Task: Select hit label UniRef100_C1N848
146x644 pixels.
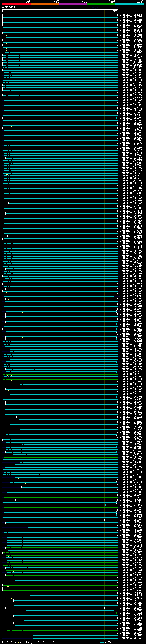Action: point(131,590)
